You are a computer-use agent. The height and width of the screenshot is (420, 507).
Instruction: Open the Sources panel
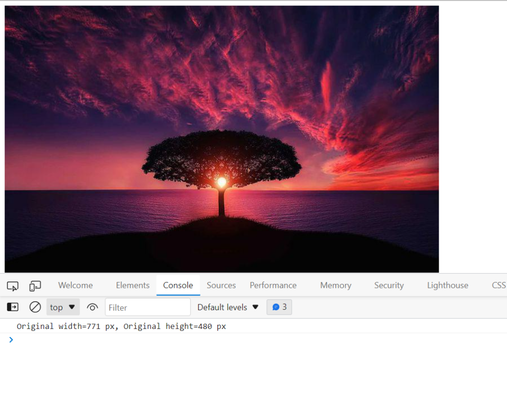[221, 285]
